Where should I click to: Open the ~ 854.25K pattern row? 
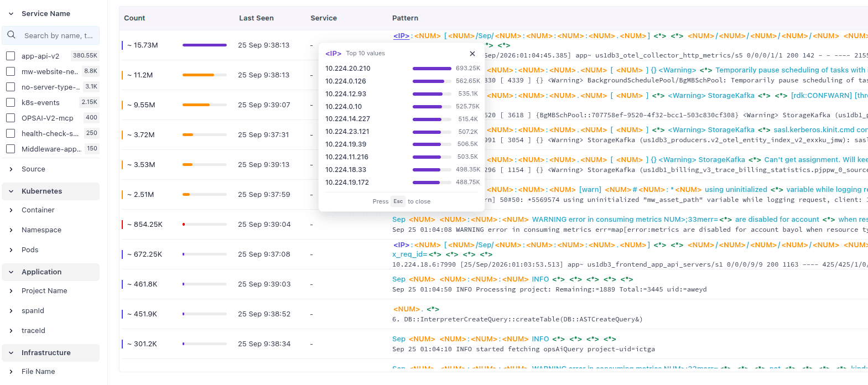pos(493,225)
